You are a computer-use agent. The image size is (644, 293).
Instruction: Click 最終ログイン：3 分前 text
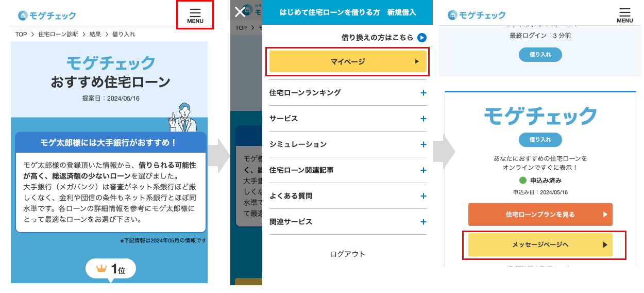coord(540,36)
